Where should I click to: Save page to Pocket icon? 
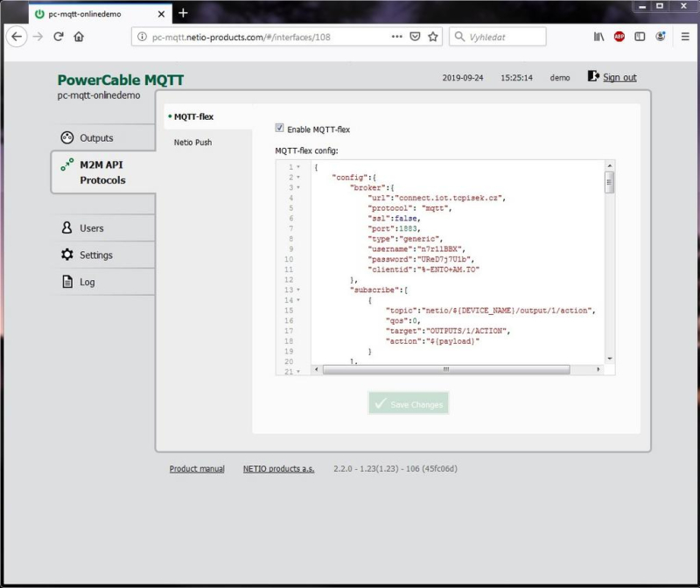click(415, 37)
